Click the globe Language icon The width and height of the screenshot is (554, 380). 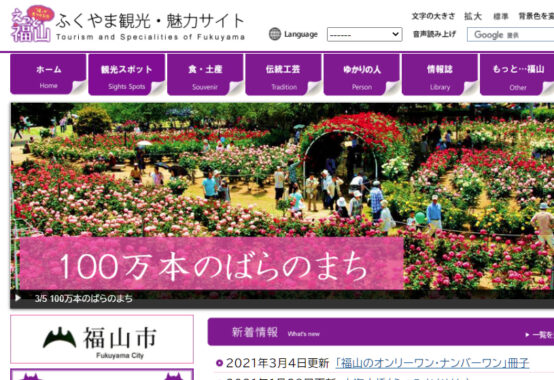point(275,34)
